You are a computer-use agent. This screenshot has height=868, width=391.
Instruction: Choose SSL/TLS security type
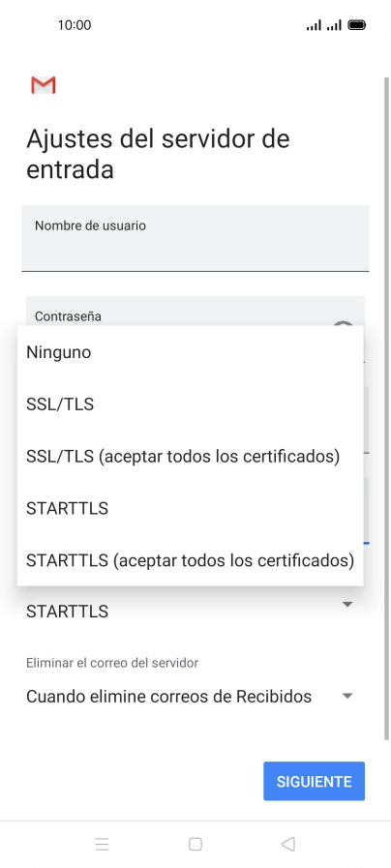pyautogui.click(x=191, y=404)
